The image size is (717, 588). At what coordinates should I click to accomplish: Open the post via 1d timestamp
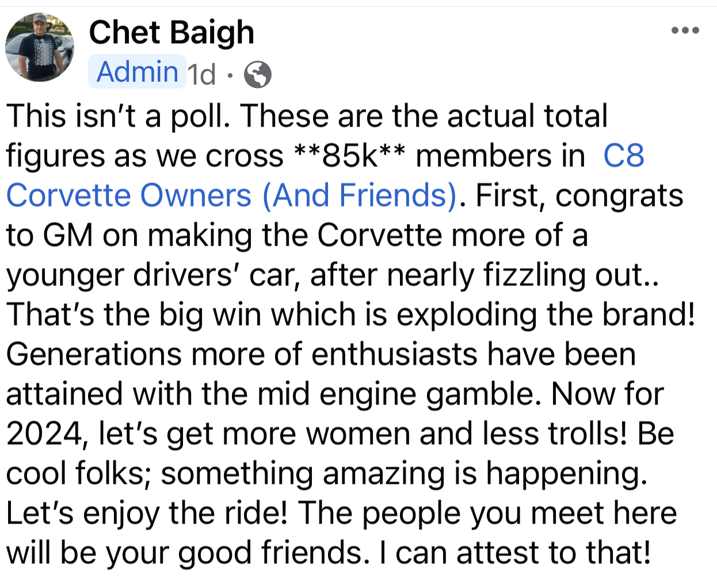point(202,74)
